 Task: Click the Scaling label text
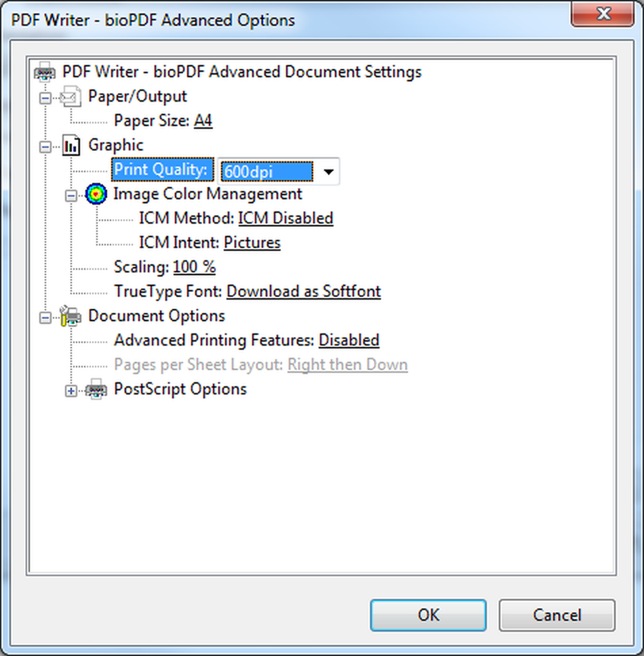click(142, 267)
